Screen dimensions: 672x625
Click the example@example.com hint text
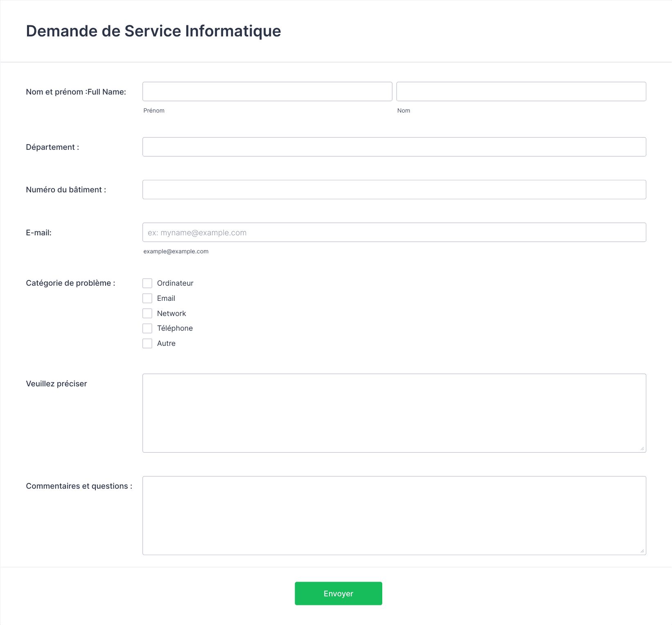tap(176, 251)
